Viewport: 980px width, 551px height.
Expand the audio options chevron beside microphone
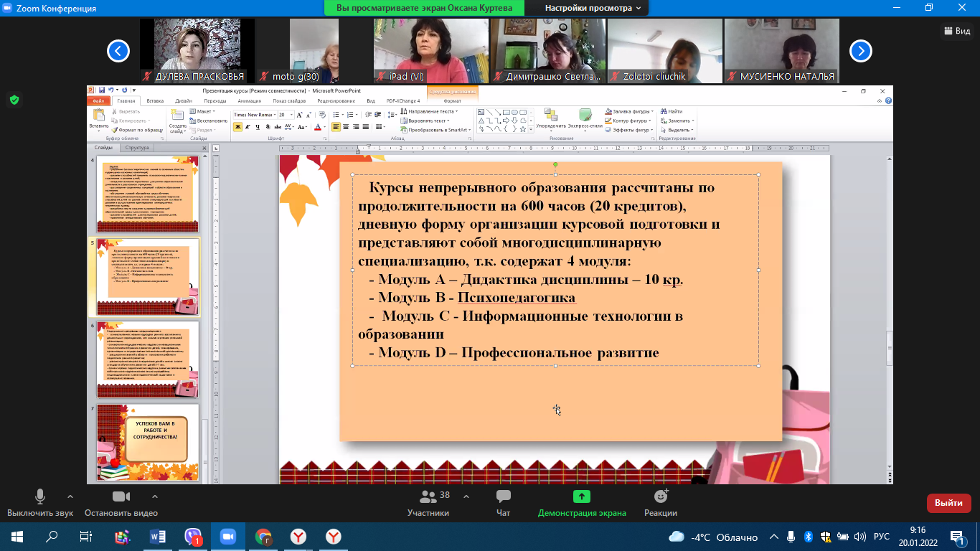tap(70, 496)
